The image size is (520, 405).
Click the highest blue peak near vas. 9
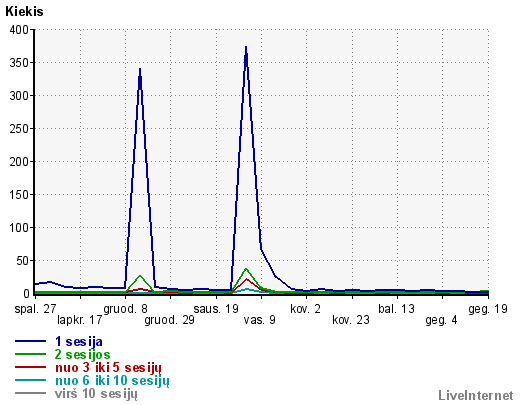[246, 47]
